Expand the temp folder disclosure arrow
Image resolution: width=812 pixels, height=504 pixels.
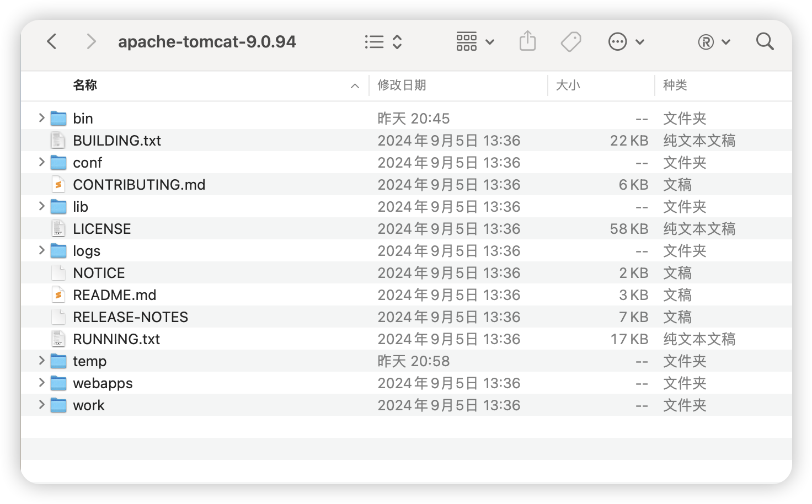click(41, 361)
